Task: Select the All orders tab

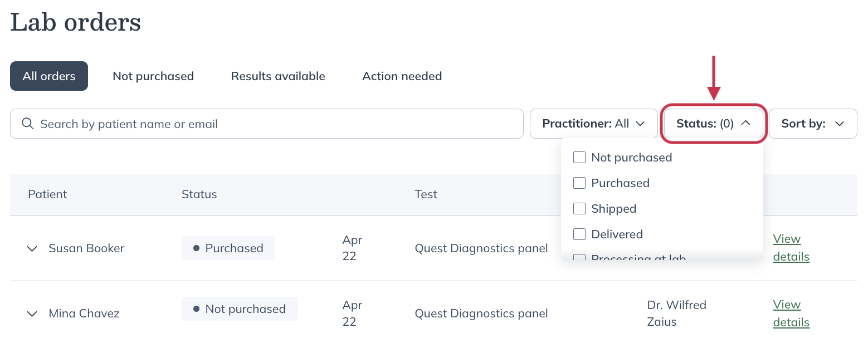Action: click(x=48, y=76)
